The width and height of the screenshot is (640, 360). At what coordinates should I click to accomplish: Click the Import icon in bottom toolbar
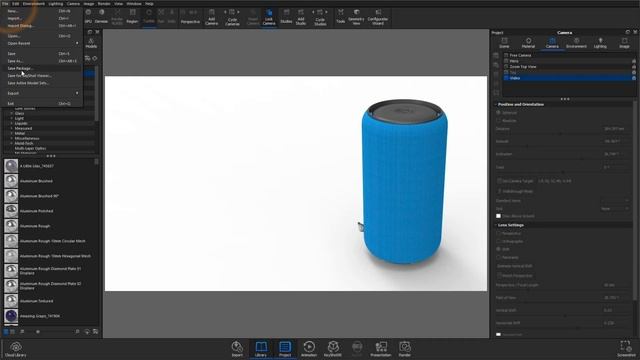[237, 349]
